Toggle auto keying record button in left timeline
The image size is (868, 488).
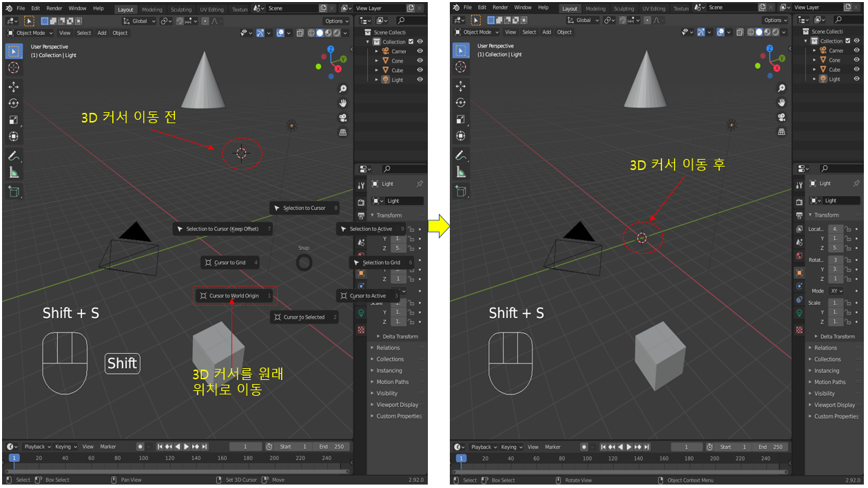(140, 447)
